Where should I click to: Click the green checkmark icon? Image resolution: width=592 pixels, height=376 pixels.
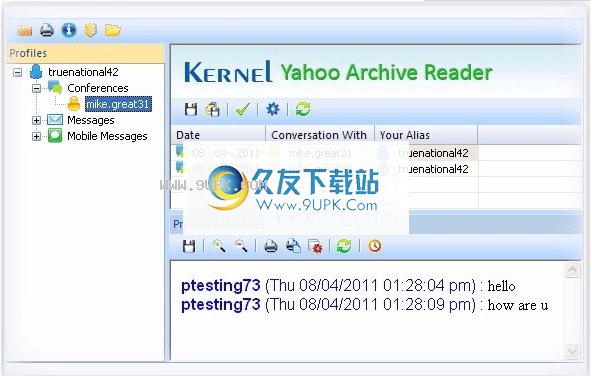242,109
